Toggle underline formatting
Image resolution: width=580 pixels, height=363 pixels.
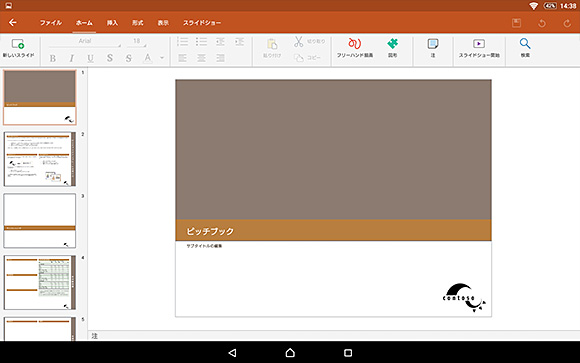[90, 58]
